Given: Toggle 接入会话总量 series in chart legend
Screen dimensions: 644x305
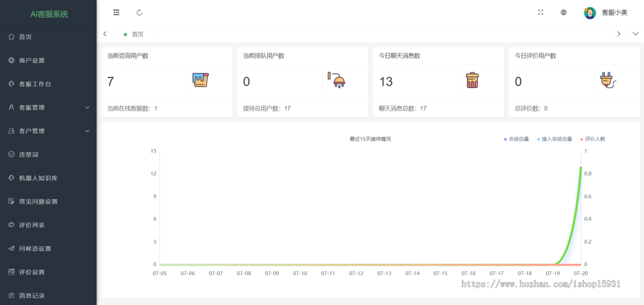Looking at the screenshot, I should (x=554, y=139).
